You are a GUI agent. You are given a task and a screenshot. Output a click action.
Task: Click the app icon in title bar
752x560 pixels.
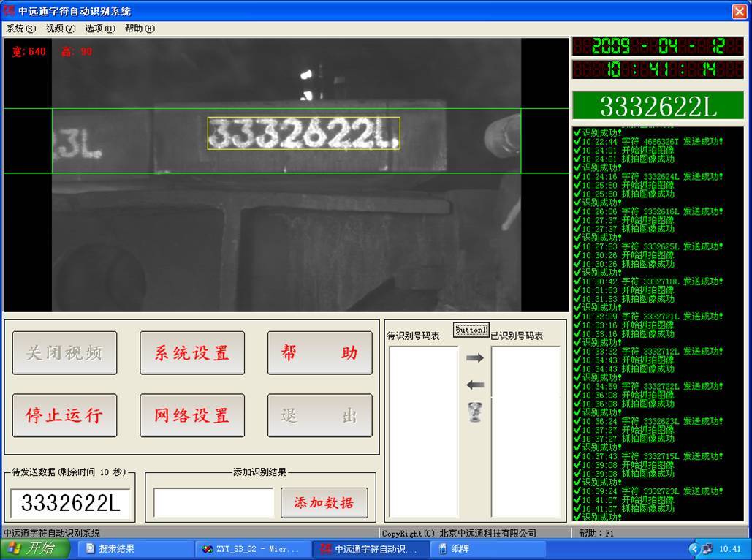click(x=10, y=11)
